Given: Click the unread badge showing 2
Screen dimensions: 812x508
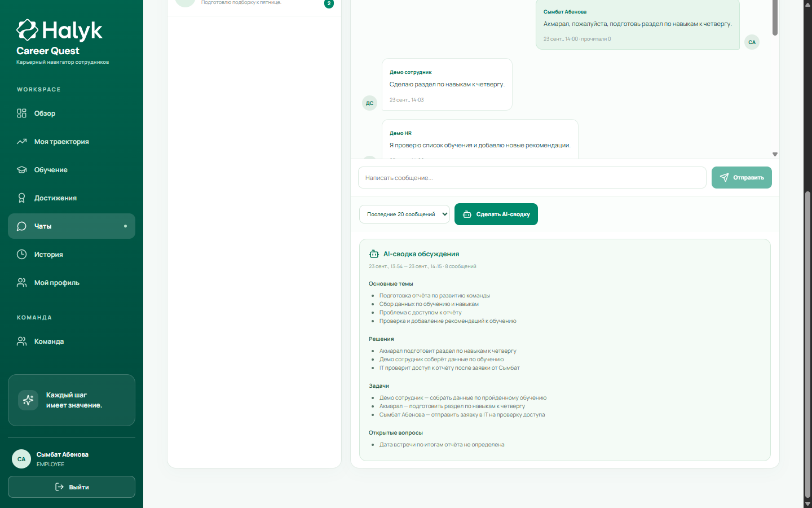Looking at the screenshot, I should coord(329,3).
